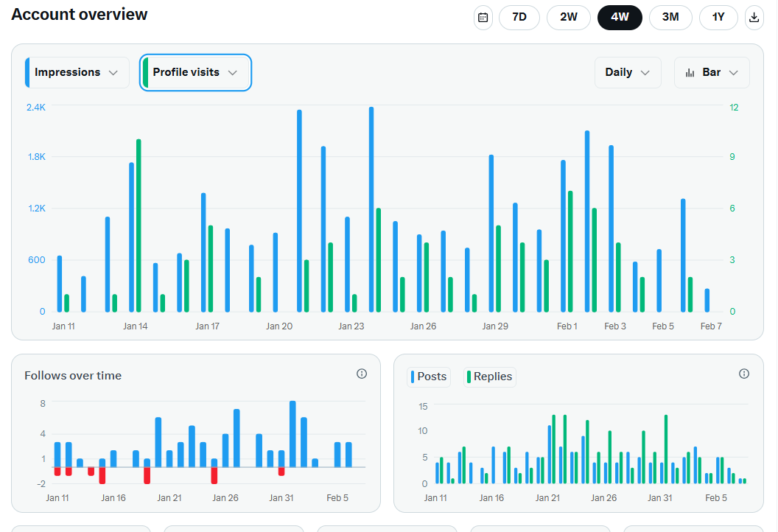
Task: Click the blue Impressions color swatch
Action: [28, 72]
